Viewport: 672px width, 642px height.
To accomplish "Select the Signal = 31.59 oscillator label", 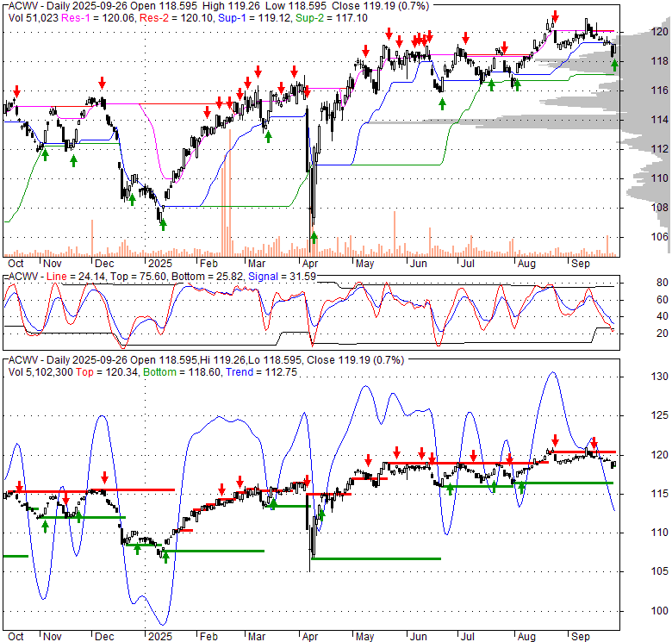I will click(x=282, y=277).
